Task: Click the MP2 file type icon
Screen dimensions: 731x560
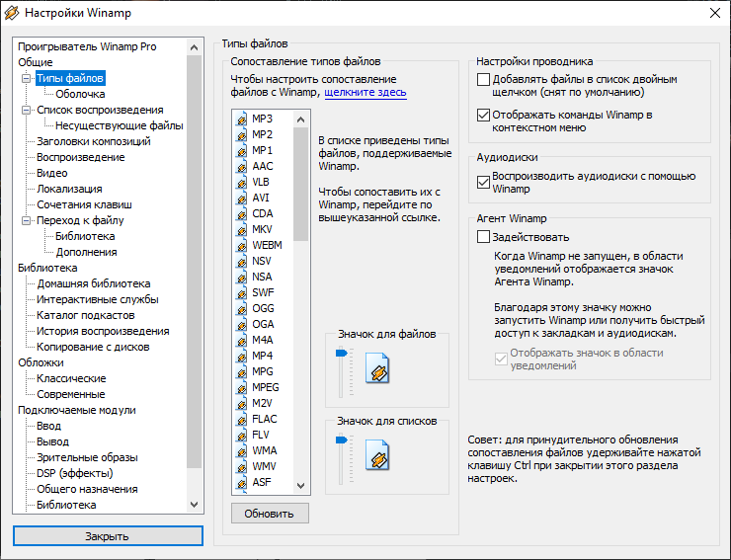Action: tap(241, 134)
